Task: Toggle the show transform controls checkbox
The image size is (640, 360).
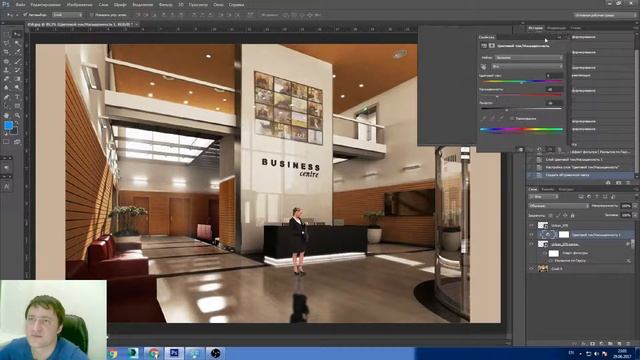Action: [91, 15]
